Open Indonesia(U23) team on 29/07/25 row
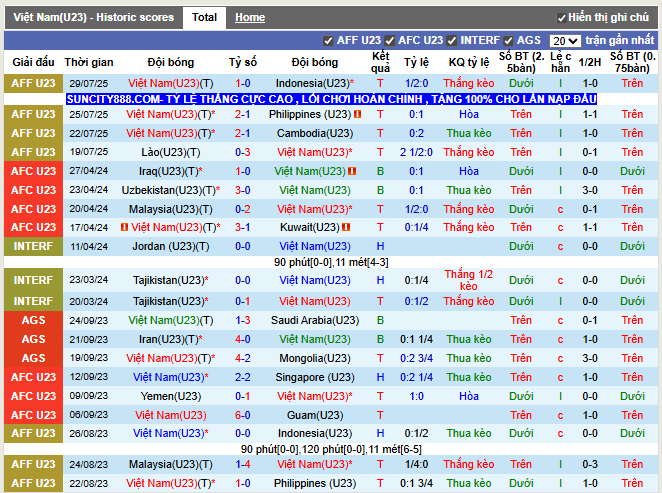Image resolution: width=662 pixels, height=493 pixels. tap(315, 84)
